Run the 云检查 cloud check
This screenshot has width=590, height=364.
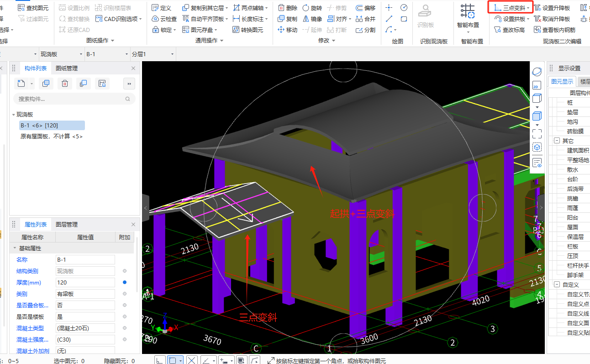click(164, 19)
